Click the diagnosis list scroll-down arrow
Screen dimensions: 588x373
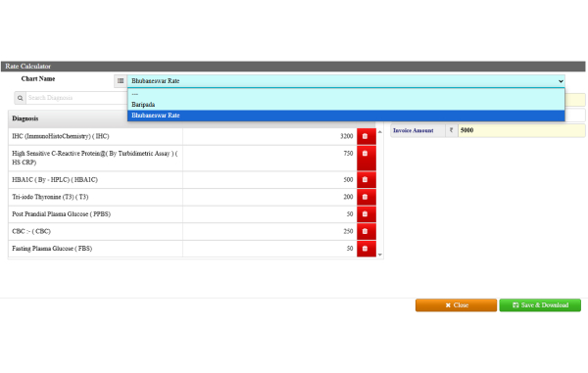(380, 255)
